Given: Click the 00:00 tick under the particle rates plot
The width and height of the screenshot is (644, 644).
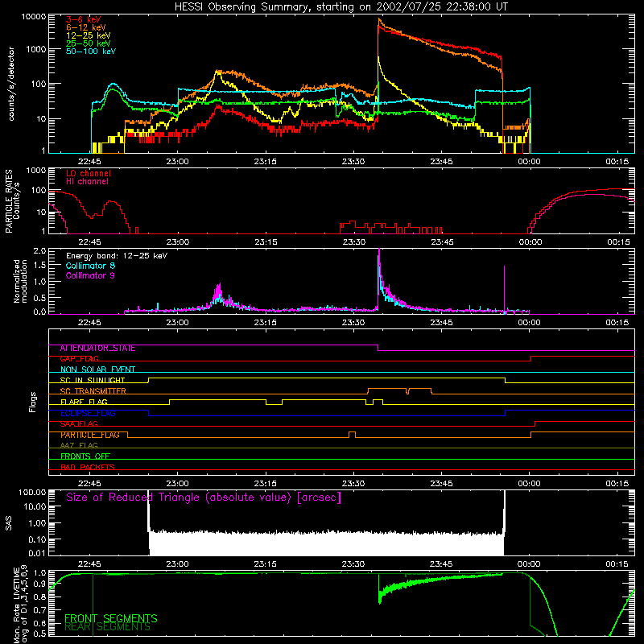Looking at the screenshot, I should [x=530, y=242].
